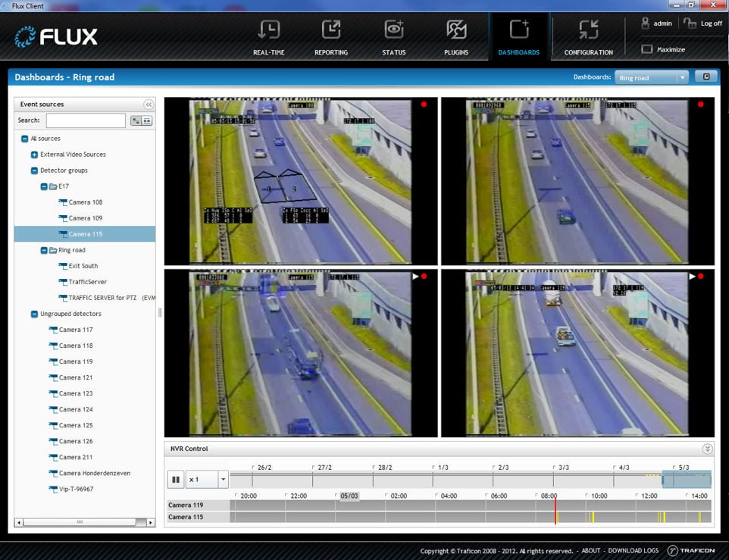729x560 pixels.
Task: Open the Real-Time view
Action: pos(268,37)
